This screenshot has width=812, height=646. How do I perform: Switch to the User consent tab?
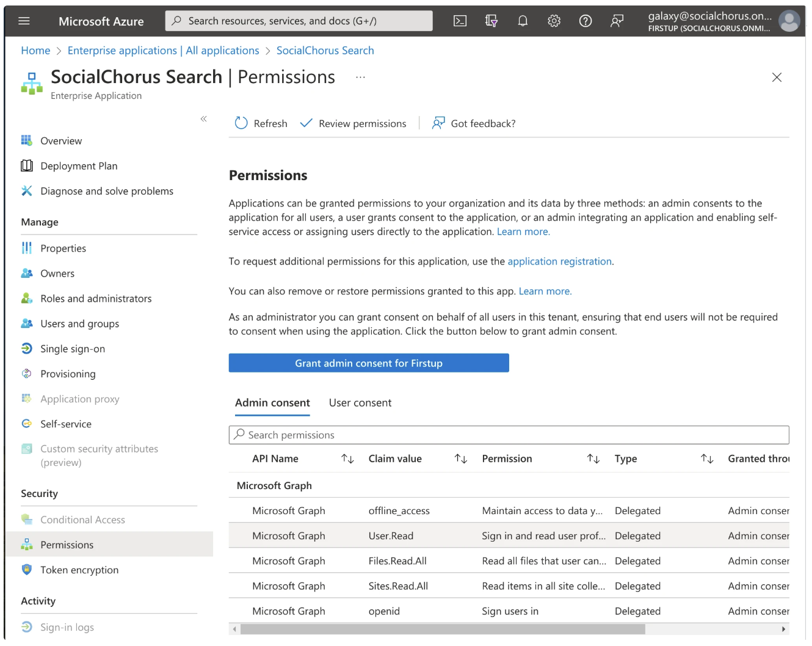[x=360, y=403]
